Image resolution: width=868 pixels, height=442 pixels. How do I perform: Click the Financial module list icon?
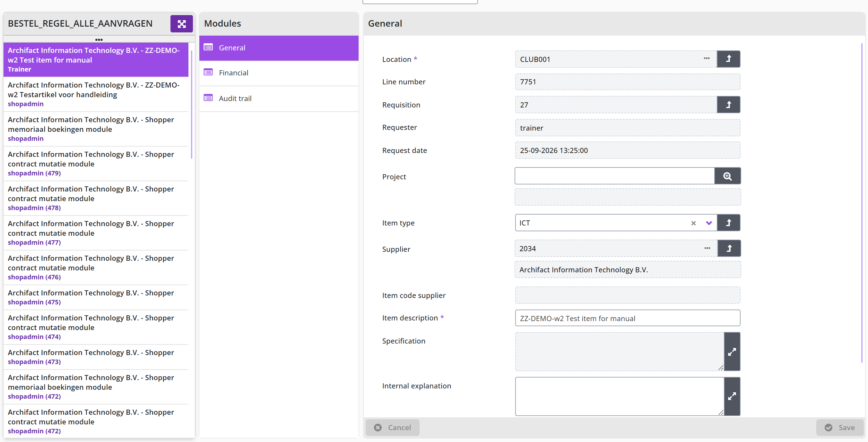click(x=208, y=72)
